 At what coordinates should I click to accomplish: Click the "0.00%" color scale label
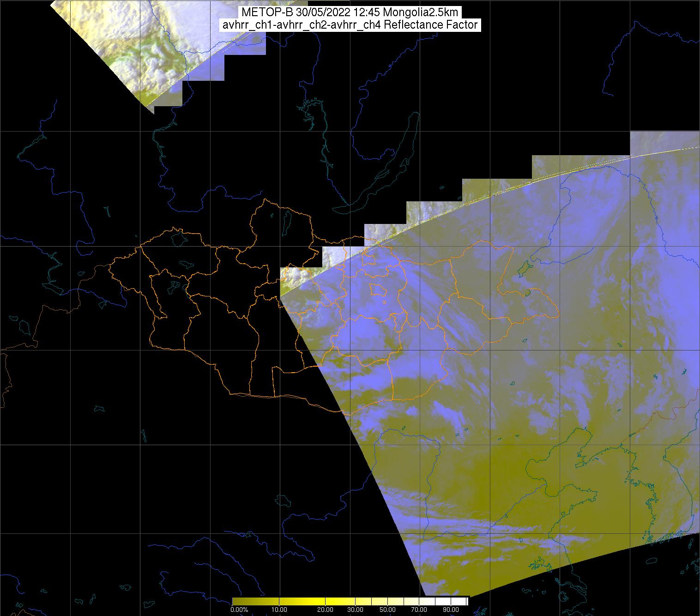click(239, 610)
